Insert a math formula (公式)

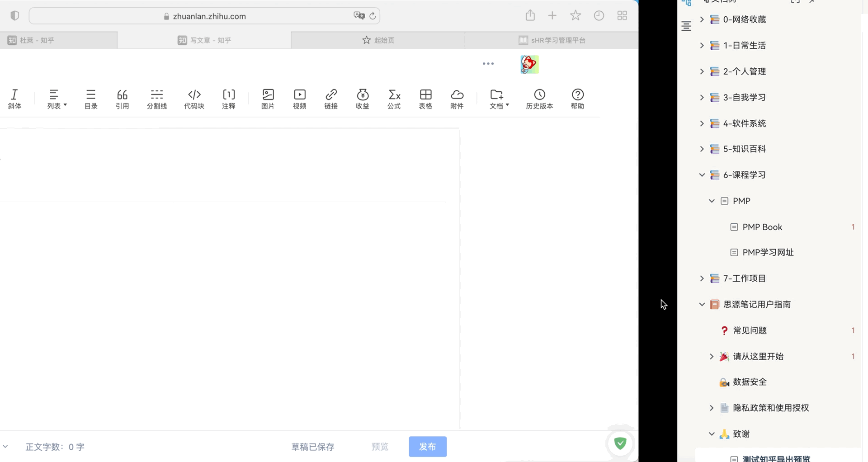click(394, 99)
